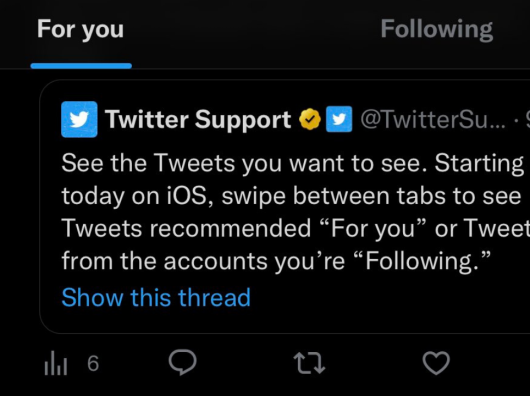
Task: Click the line ending with "Following."
Action: coord(276,261)
